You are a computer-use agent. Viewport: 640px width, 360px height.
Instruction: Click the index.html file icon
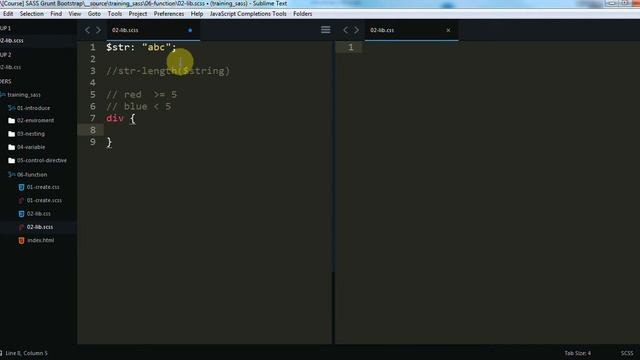click(21, 240)
